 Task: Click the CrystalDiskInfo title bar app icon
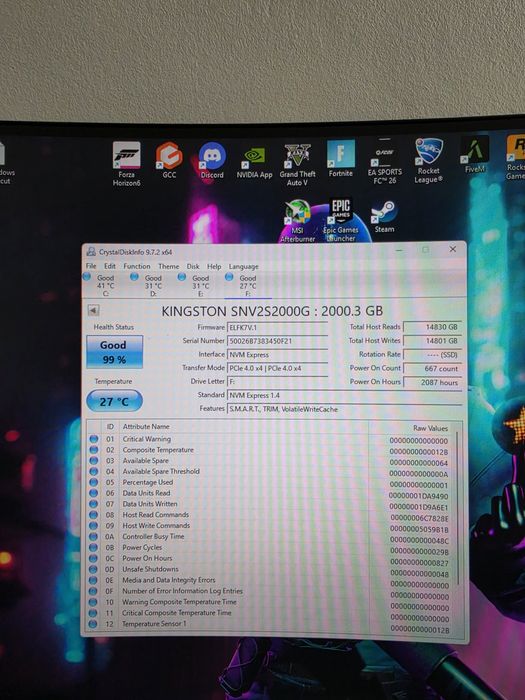click(x=91, y=252)
